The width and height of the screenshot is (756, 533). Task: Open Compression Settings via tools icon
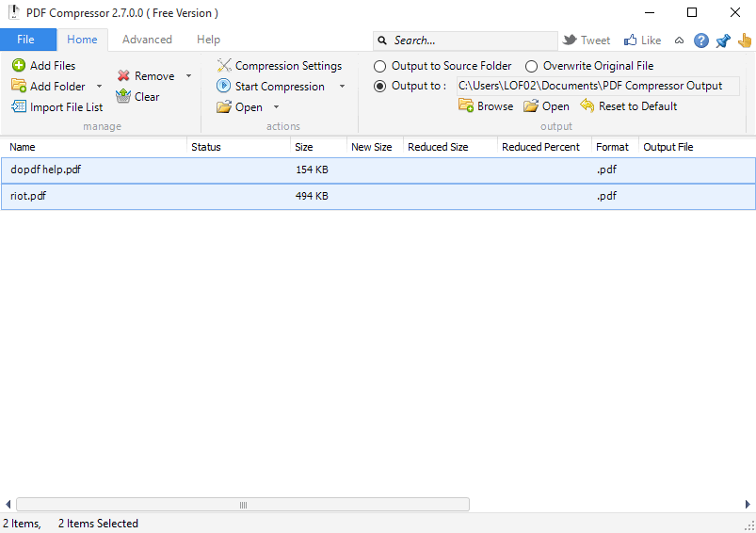point(224,65)
